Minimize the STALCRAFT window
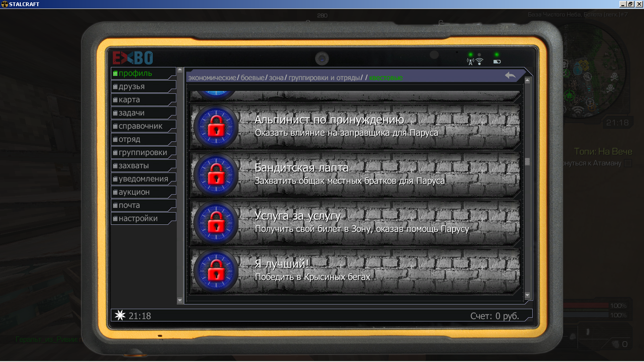Viewport: 644px width, 362px height. (622, 4)
